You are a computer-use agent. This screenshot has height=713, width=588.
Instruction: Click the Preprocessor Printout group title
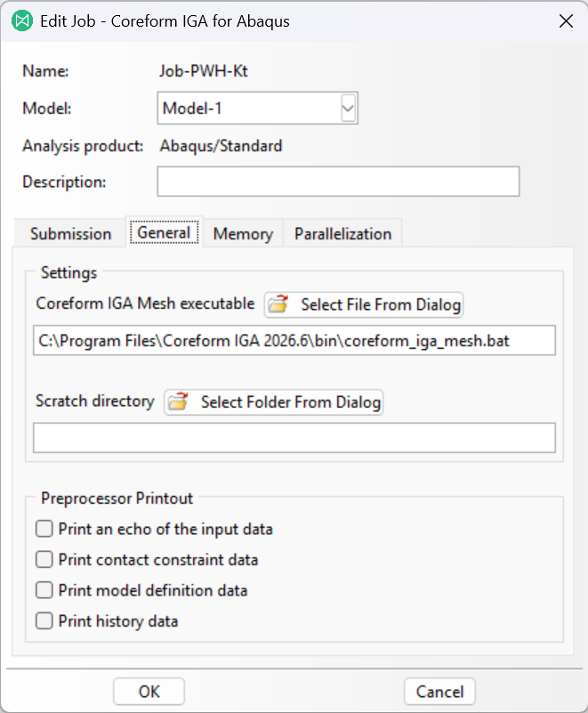[x=117, y=498]
